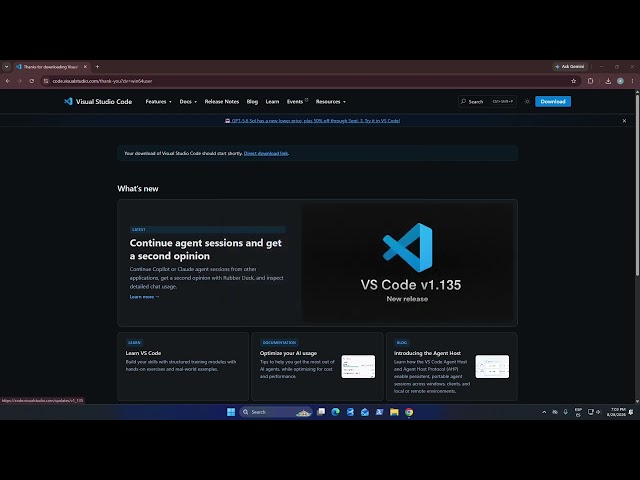Image resolution: width=640 pixels, height=480 pixels.
Task: Bookmark this page with the star icon
Action: point(573,81)
